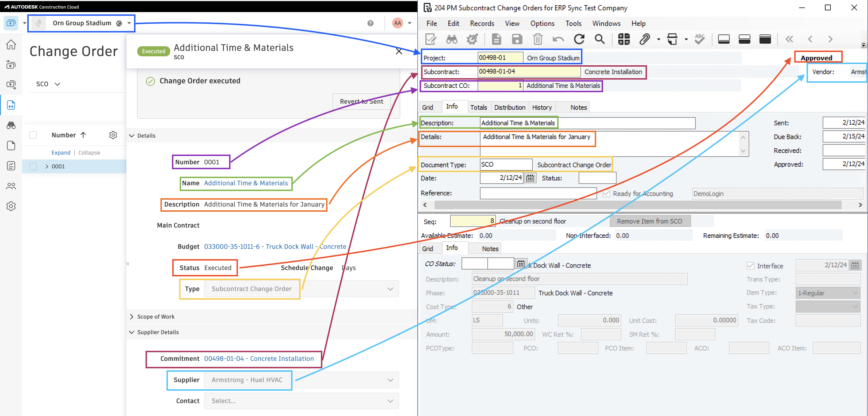Open the Item Type 1-Regular combo box
This screenshot has width=868, height=416.
828,293
